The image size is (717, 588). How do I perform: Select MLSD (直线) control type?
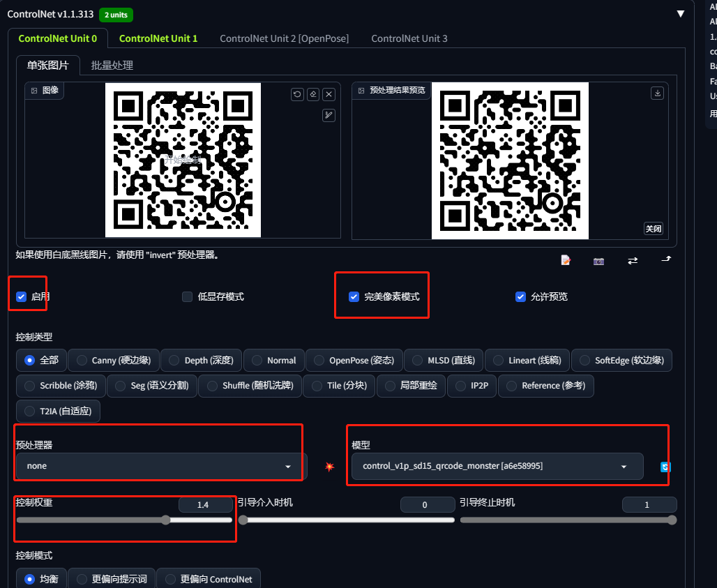(444, 361)
